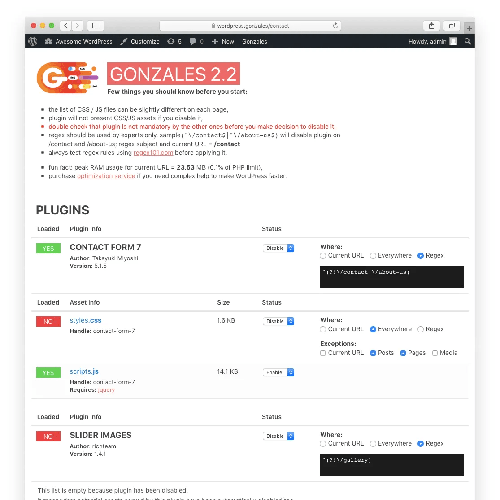Open the search magnifier in admin bar
500x500 pixels.
468,41
